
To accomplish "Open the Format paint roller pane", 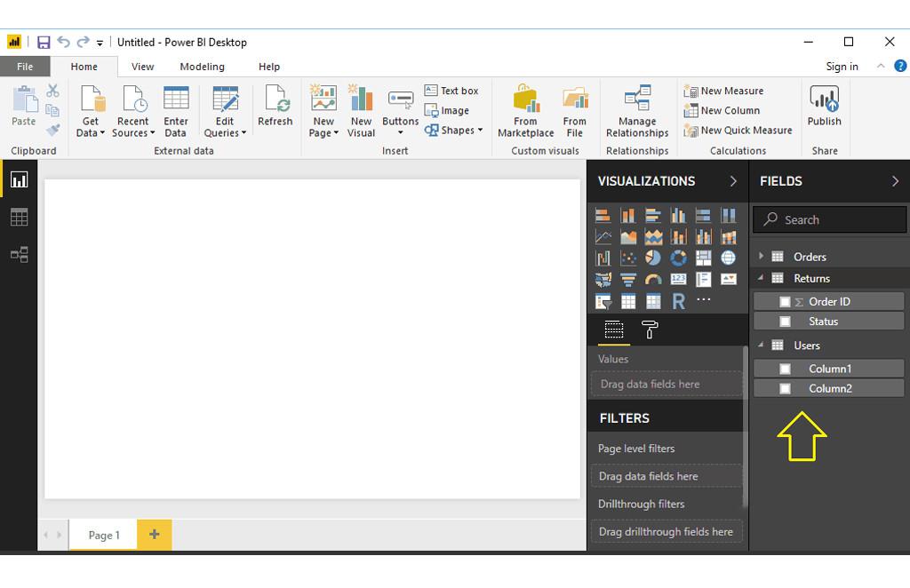I will [x=650, y=330].
